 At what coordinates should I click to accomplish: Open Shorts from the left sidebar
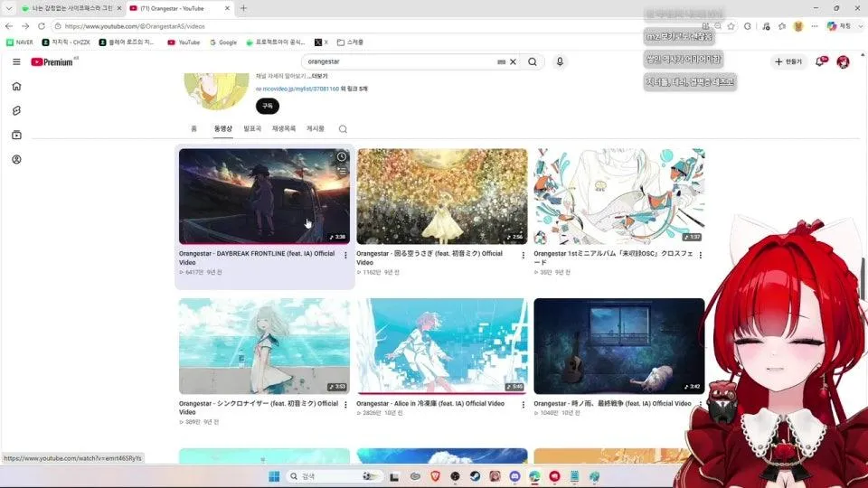click(x=16, y=110)
